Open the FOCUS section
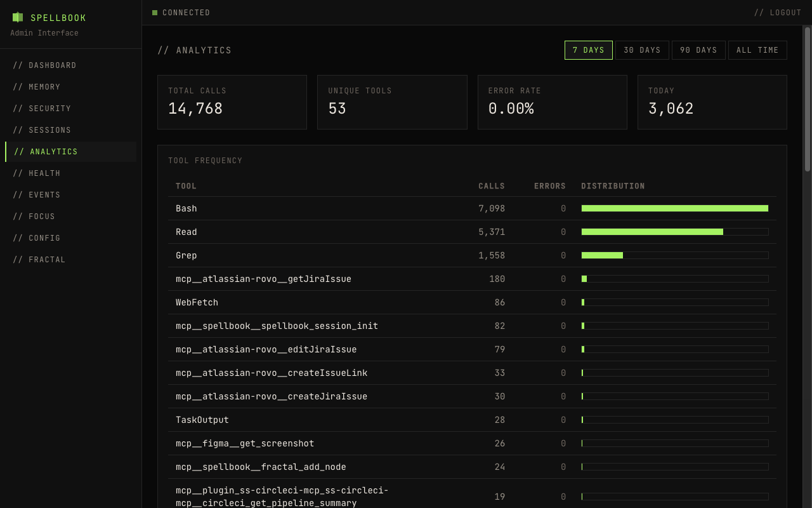The height and width of the screenshot is (508, 812). coord(35,216)
